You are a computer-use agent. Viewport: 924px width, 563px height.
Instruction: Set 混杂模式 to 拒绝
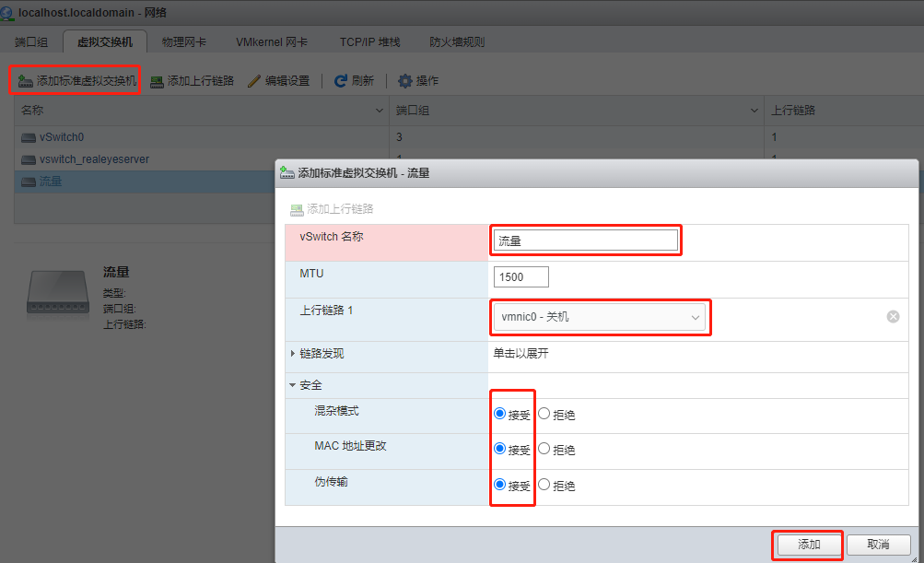pos(544,413)
